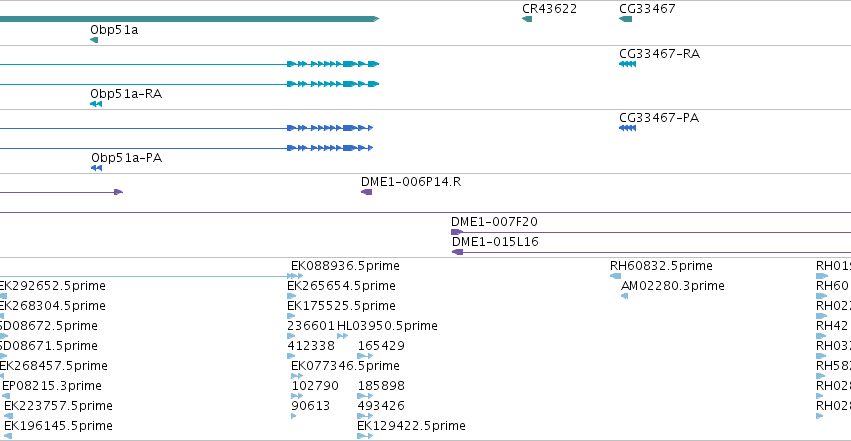Select the RH60832.5prime EST label
This screenshot has width=851, height=441.
pos(661,266)
